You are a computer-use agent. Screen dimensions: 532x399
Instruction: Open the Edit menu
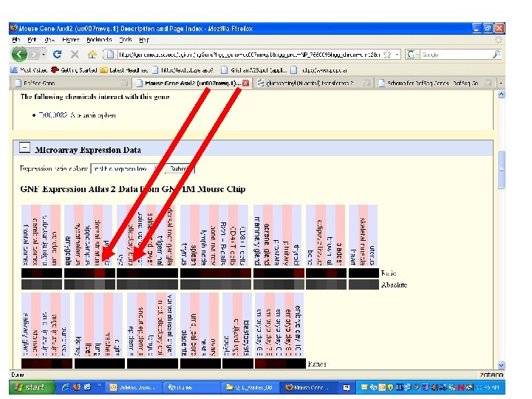coord(32,40)
